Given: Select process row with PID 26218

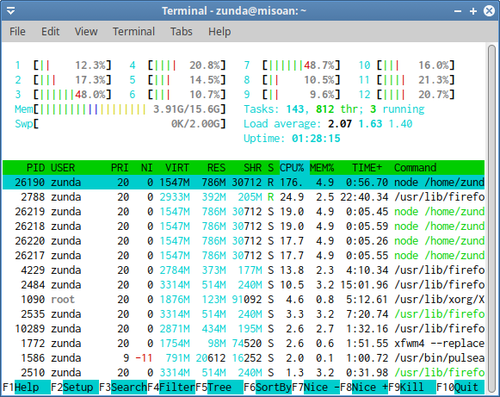Looking at the screenshot, I should (x=243, y=226).
